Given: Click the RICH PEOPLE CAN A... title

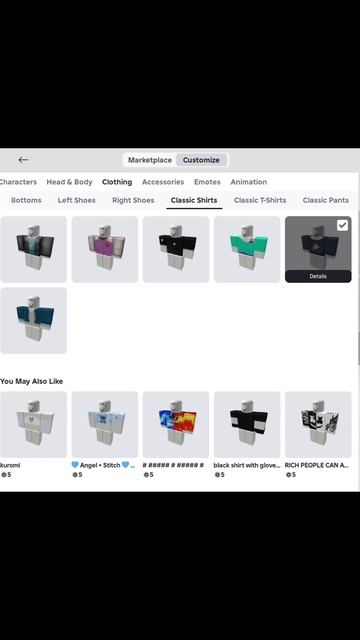Looking at the screenshot, I should [317, 465].
